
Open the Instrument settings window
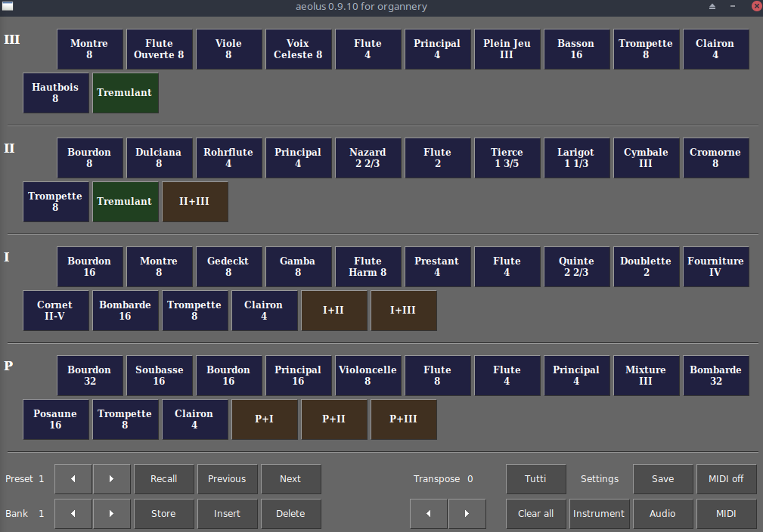pyautogui.click(x=600, y=514)
